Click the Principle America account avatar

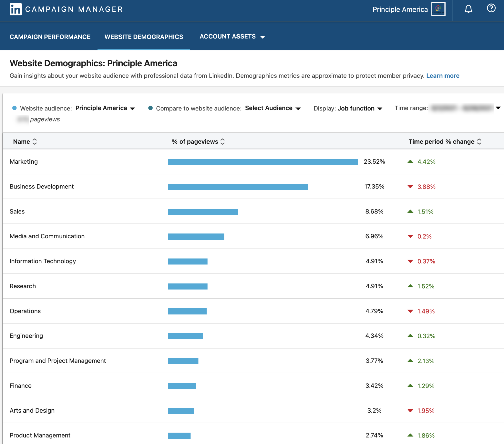438,9
